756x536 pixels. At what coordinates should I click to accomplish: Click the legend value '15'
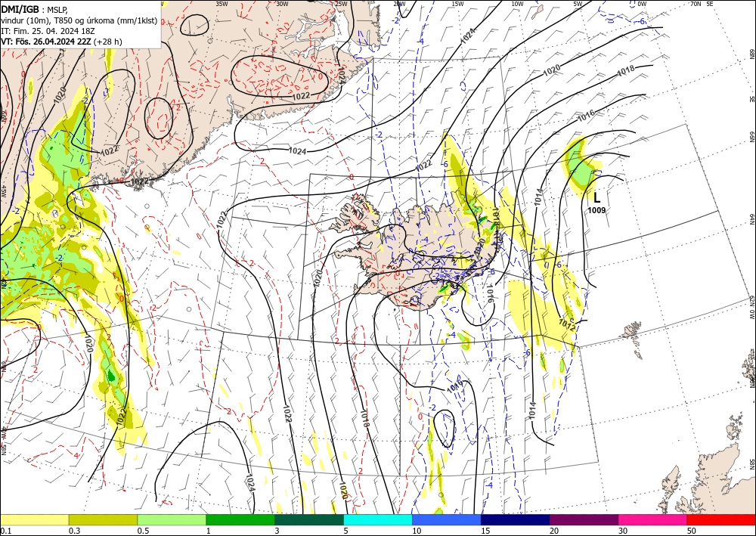[485, 531]
